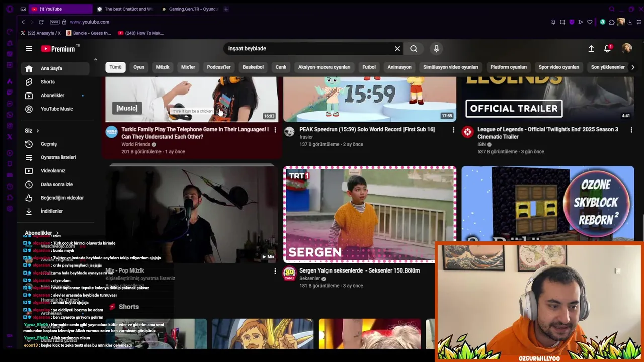Click the pinboard pin icon in browser toolbar
The height and width of the screenshot is (362, 644).
pyautogui.click(x=553, y=22)
